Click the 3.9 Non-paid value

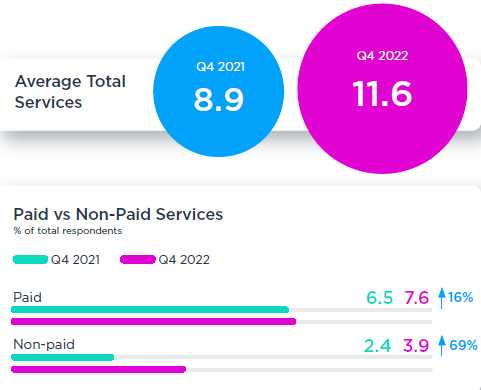point(416,345)
